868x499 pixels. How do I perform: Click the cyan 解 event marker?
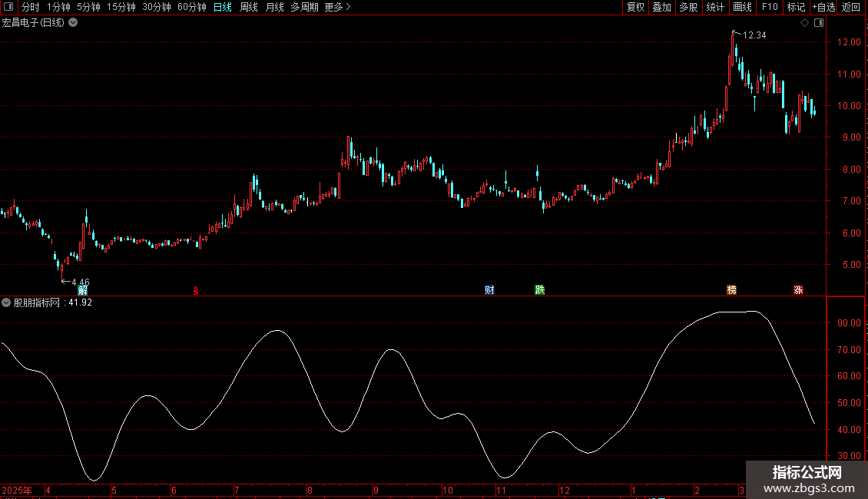pyautogui.click(x=82, y=290)
